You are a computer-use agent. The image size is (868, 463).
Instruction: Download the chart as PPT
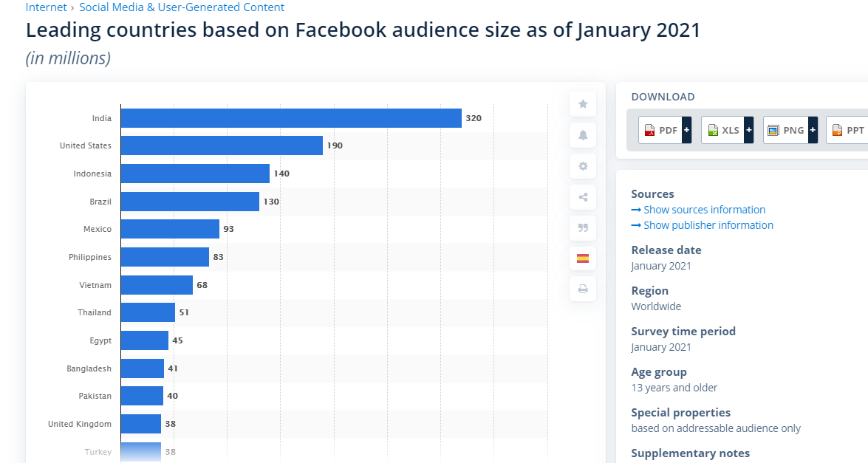850,129
